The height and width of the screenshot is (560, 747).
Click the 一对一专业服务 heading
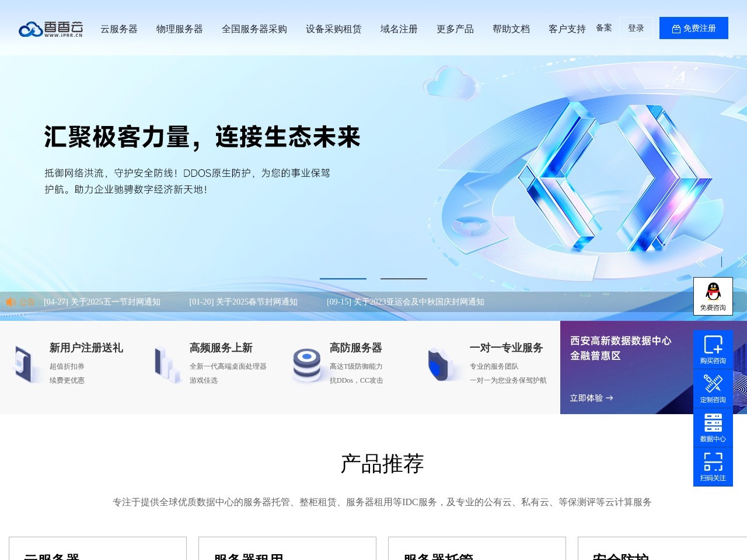pyautogui.click(x=507, y=348)
